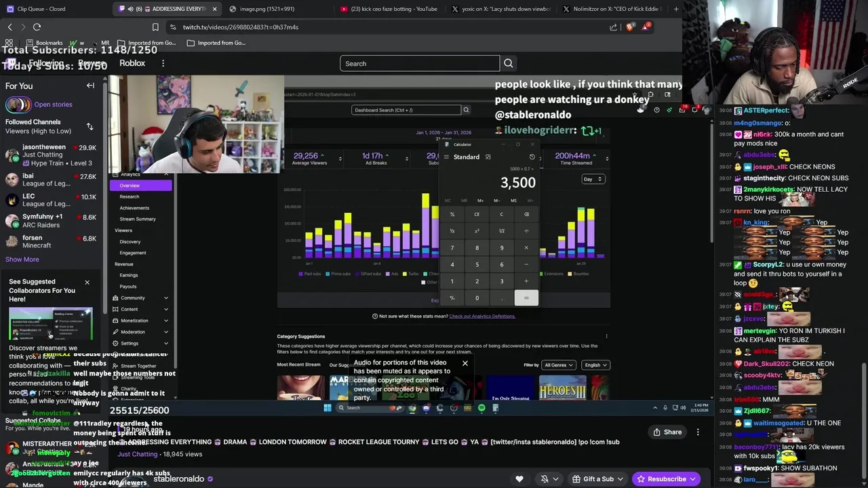
Task: Expand the Community section in dashboard sidebar
Action: click(141, 298)
